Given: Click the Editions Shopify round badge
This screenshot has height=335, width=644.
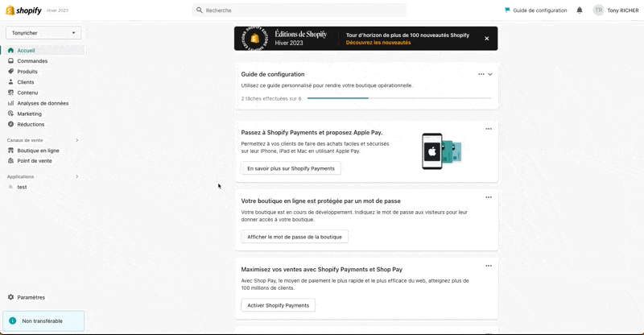Looking at the screenshot, I should [254, 39].
